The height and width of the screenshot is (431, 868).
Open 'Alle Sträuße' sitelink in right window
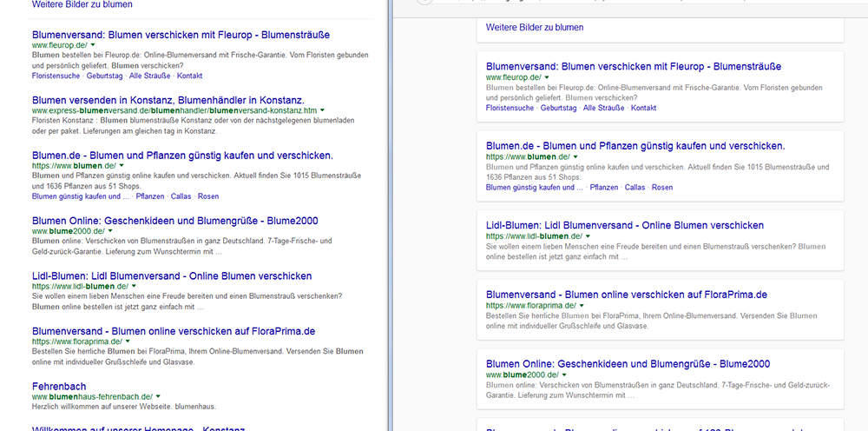point(603,108)
